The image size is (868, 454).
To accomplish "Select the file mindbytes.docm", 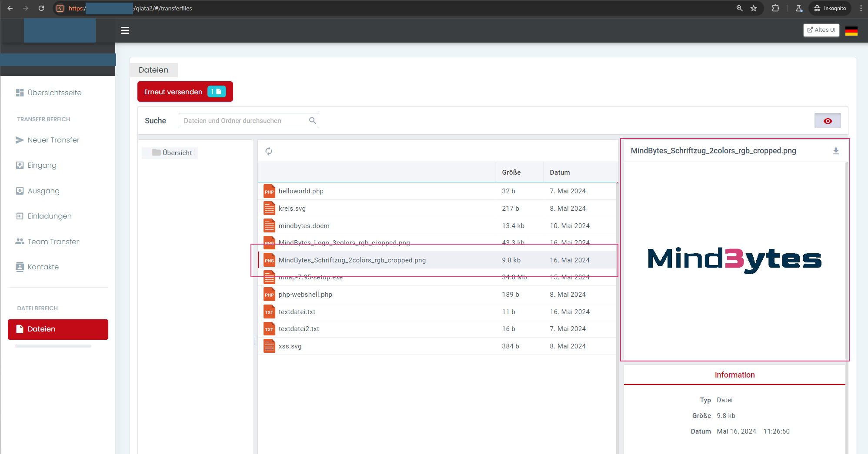I will tap(437, 226).
